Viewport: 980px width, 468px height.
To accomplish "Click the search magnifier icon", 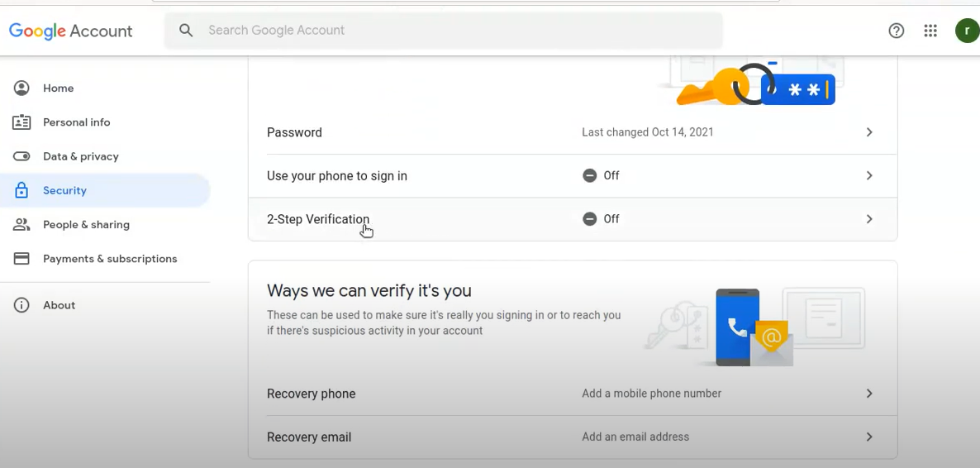I will (x=186, y=30).
